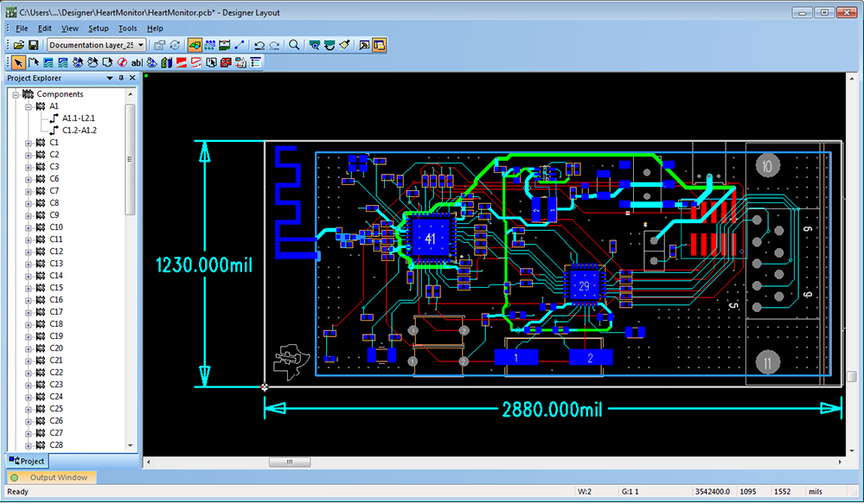Click the first green layered-lines icon
Image resolution: width=864 pixels, height=504 pixels.
pyautogui.click(x=48, y=62)
